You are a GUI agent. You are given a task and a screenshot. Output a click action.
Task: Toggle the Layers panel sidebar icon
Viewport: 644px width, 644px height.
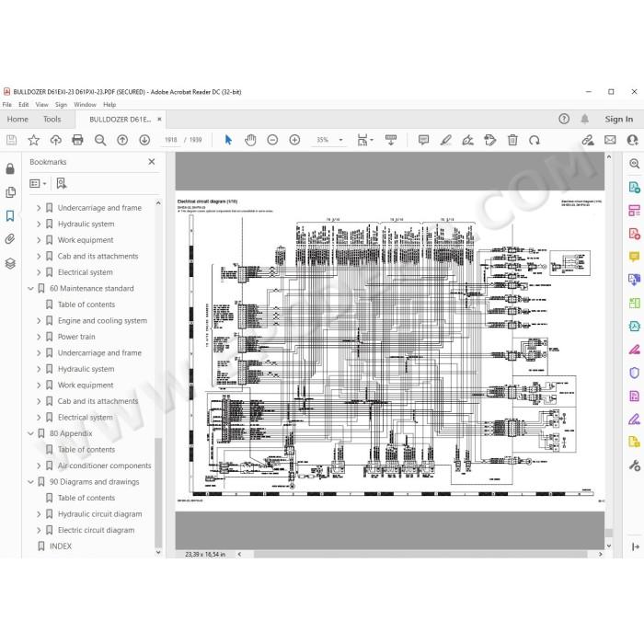point(10,263)
